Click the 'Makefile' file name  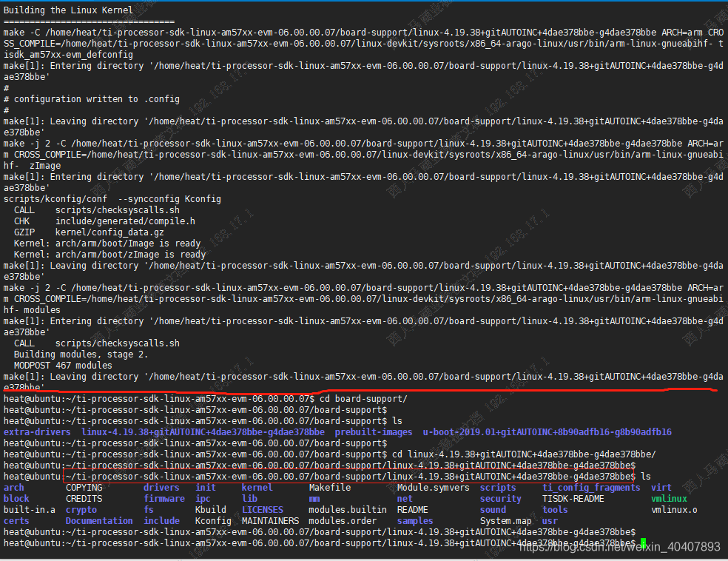[x=330, y=488]
